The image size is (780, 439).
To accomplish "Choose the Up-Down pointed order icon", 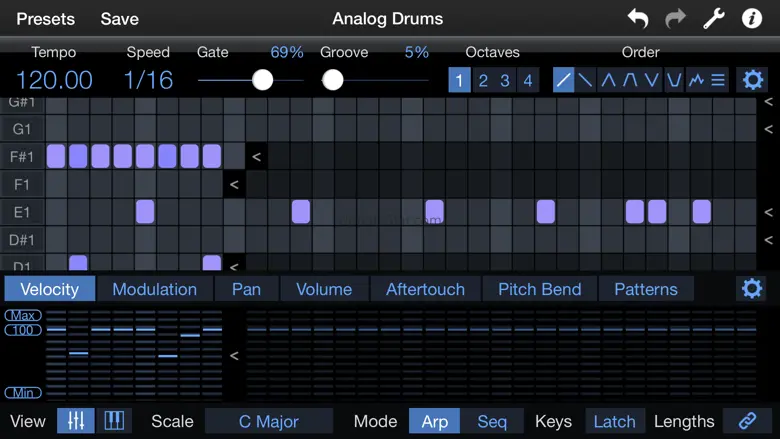I will click(608, 80).
